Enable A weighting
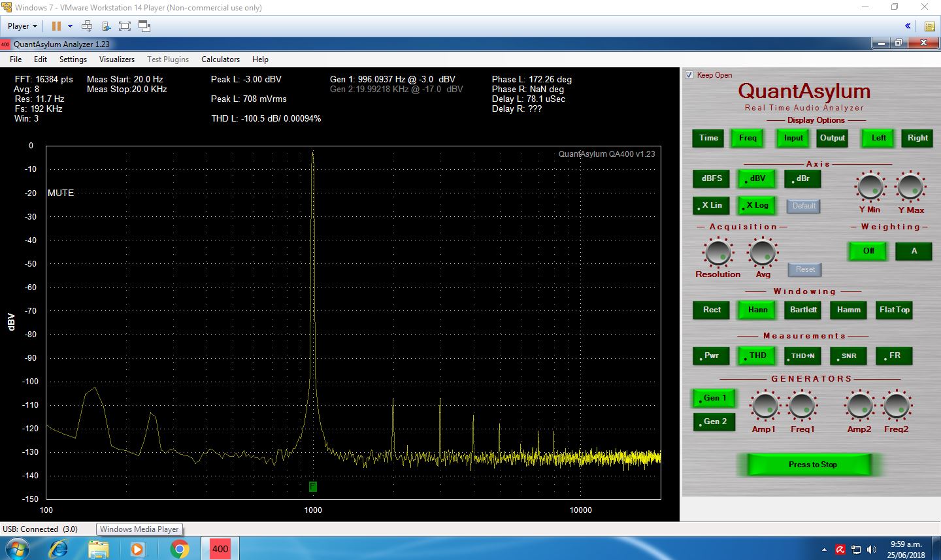The width and height of the screenshot is (941, 560). (x=914, y=251)
